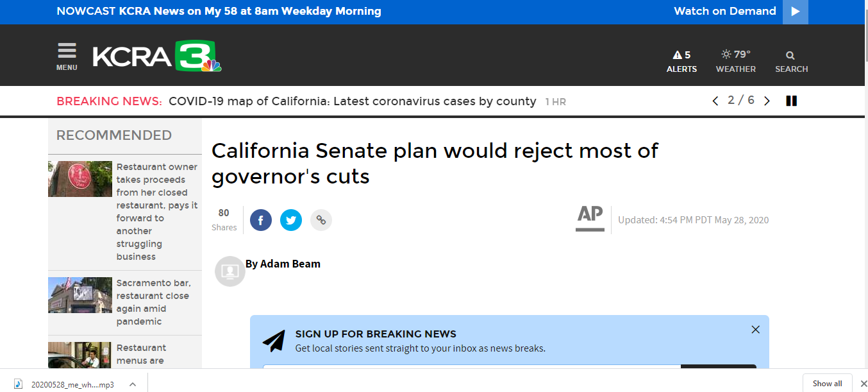Image resolution: width=868 pixels, height=392 pixels.
Task: Go to previous breaking news item
Action: click(x=715, y=101)
